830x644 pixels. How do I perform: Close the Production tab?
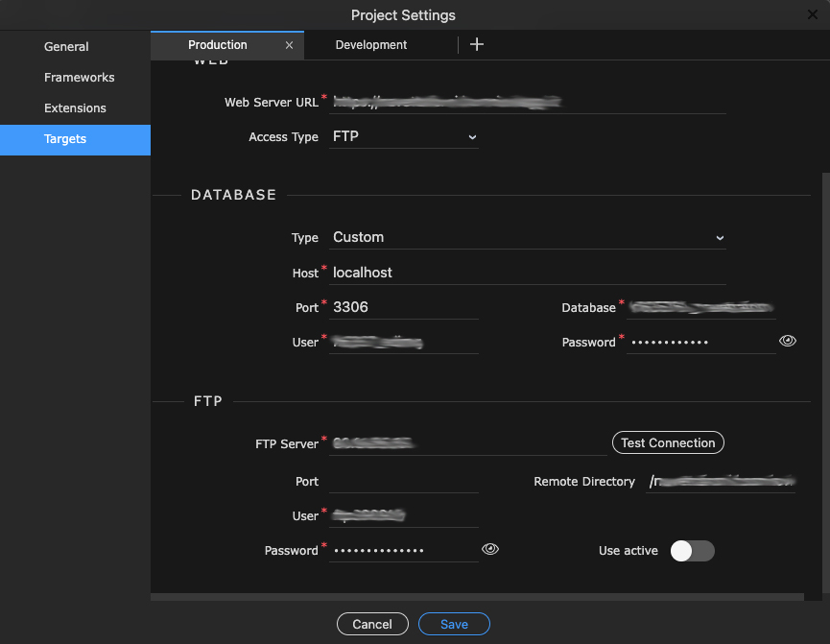pyautogui.click(x=289, y=45)
